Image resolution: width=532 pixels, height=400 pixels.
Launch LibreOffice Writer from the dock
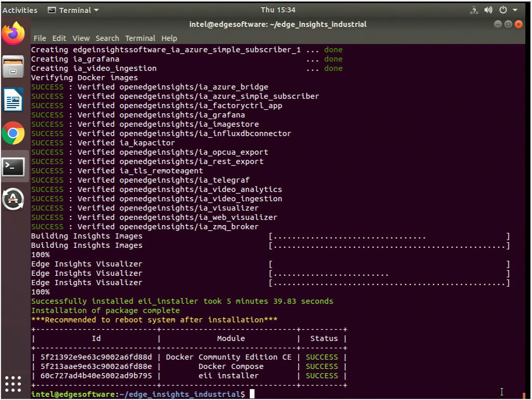(x=13, y=100)
